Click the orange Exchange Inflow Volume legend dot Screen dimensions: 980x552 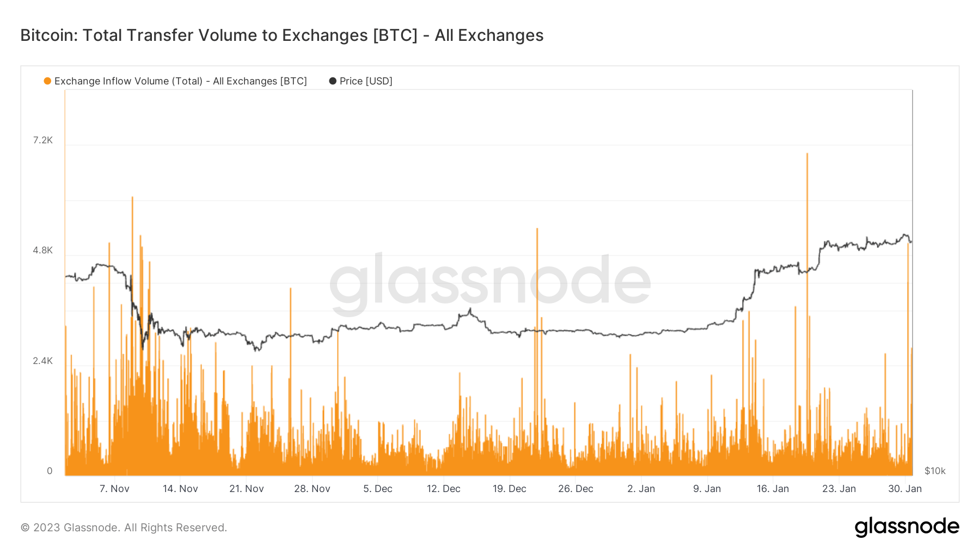[47, 81]
